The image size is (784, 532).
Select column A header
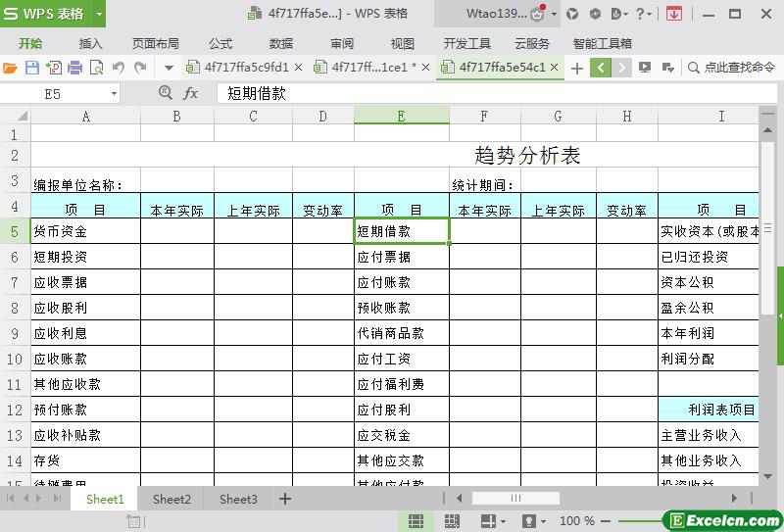point(85,117)
